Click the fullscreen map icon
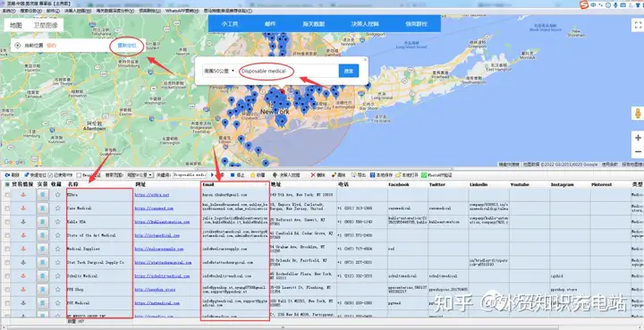Image resolution: width=644 pixels, height=330 pixels. pos(638,25)
